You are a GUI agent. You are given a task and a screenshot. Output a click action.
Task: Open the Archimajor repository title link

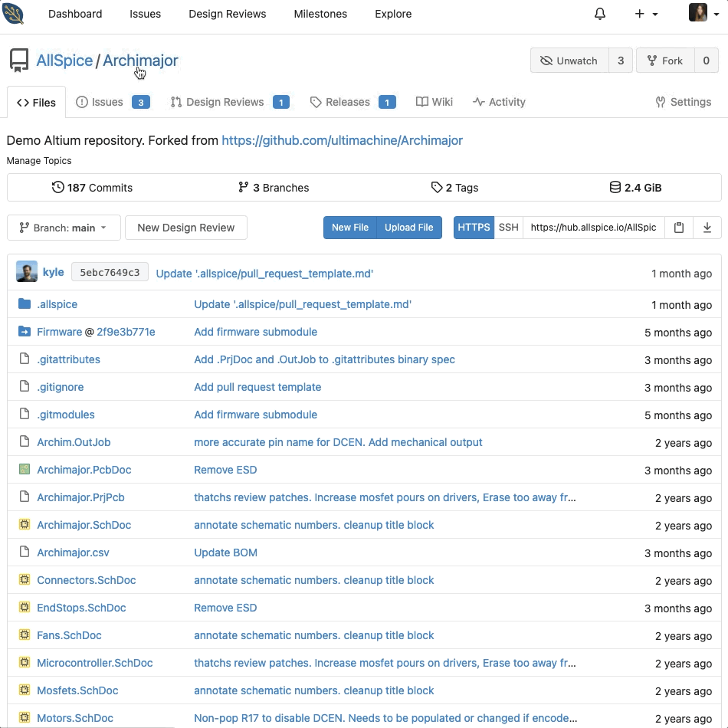[140, 61]
